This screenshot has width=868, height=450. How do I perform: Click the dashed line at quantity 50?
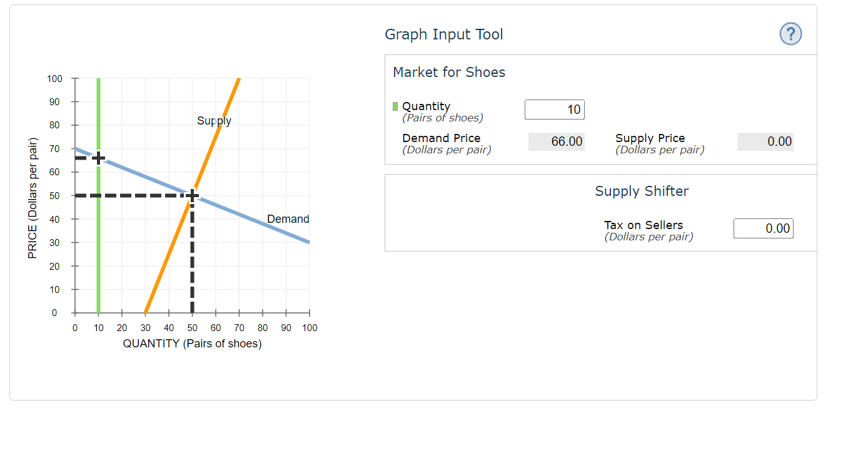[193, 263]
